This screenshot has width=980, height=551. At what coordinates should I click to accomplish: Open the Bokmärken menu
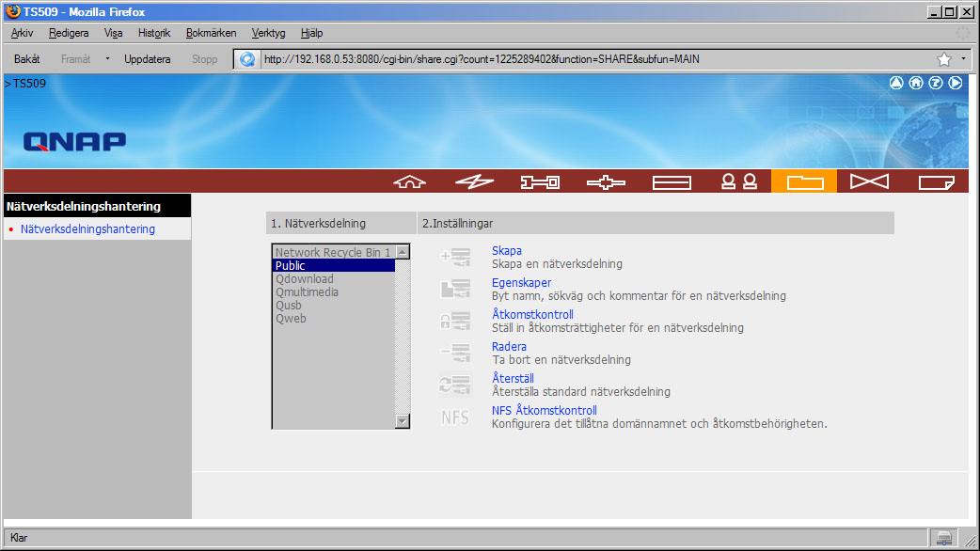212,33
